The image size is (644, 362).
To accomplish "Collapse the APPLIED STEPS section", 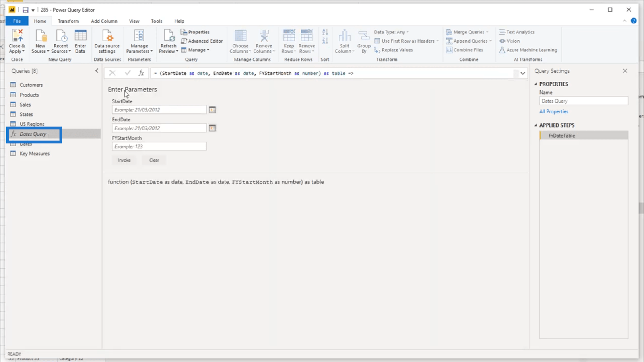I will click(535, 125).
